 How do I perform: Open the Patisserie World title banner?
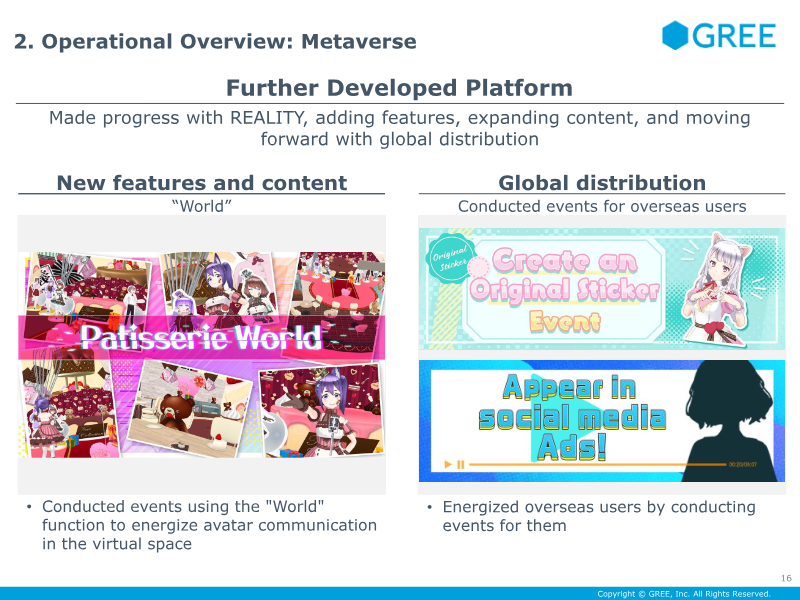[202, 337]
